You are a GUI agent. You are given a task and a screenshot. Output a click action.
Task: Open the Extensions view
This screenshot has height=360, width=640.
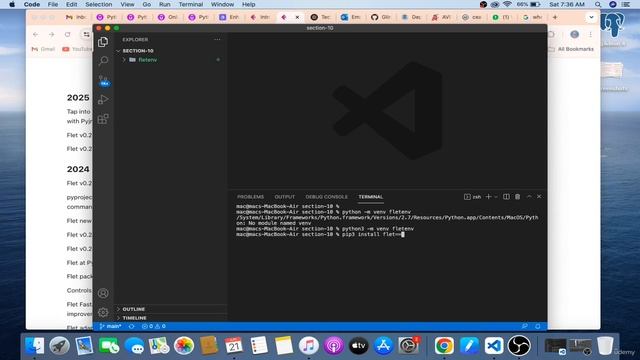coord(103,119)
